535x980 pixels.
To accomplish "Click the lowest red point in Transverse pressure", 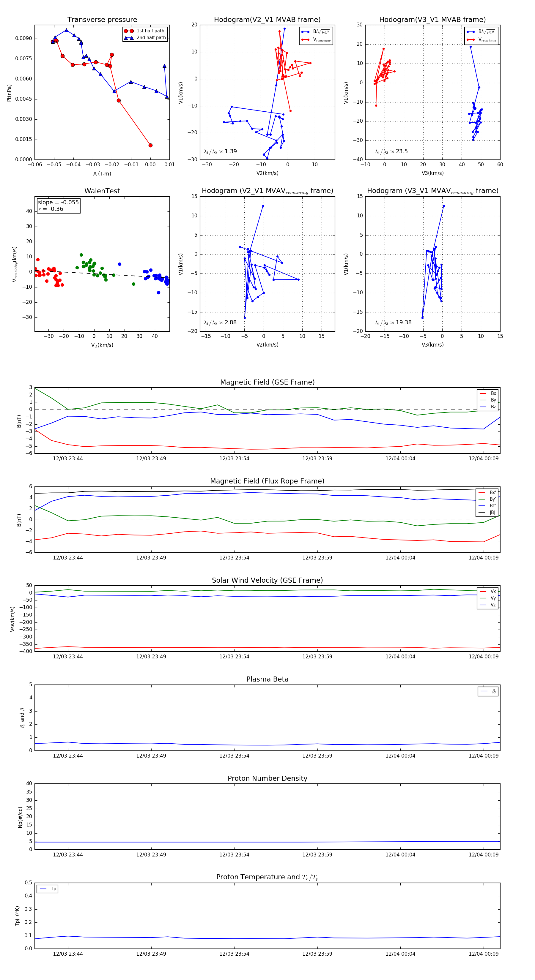I will [150, 145].
